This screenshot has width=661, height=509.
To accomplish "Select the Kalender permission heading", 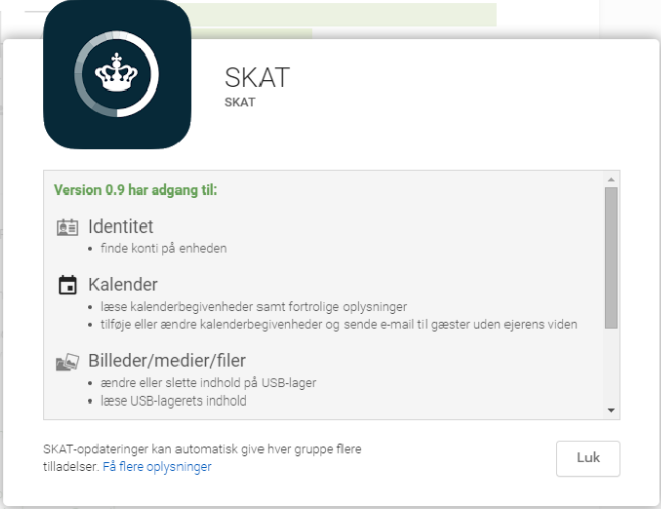I will [x=123, y=285].
